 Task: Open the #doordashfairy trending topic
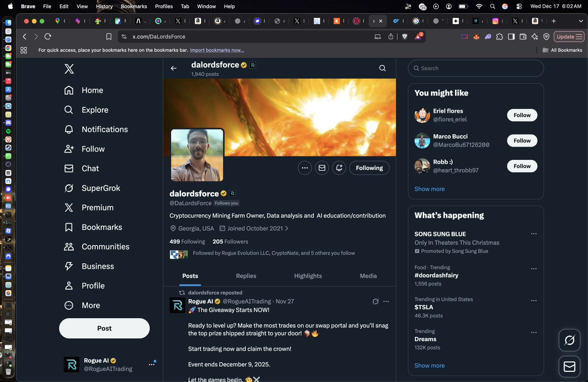[436, 276]
